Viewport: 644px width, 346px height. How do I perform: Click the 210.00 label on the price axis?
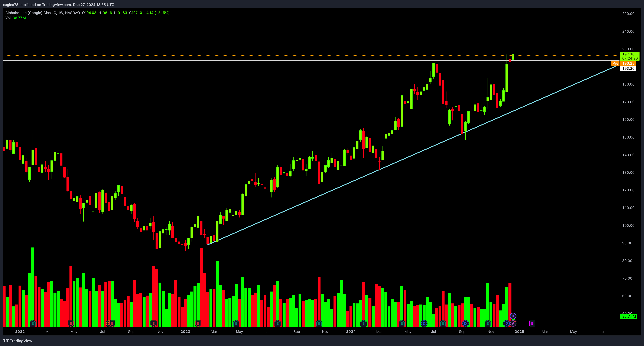[628, 31]
